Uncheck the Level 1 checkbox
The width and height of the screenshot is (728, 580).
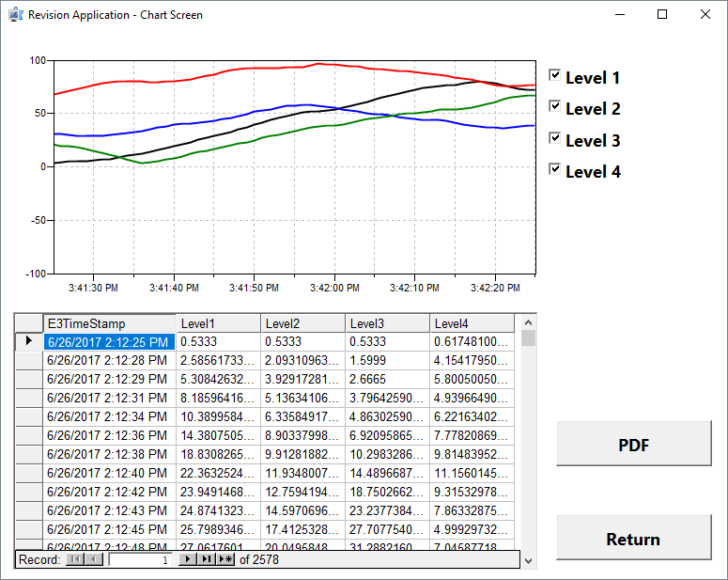[555, 75]
